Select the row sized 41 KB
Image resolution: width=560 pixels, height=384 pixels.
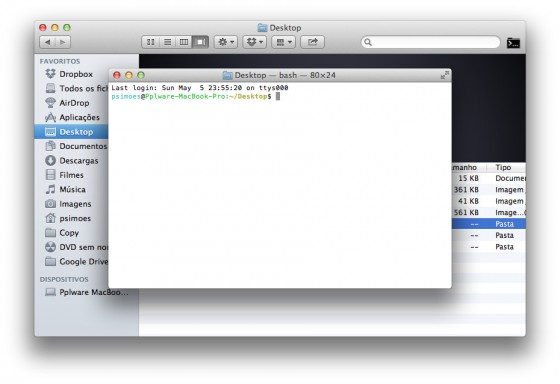pos(489,201)
